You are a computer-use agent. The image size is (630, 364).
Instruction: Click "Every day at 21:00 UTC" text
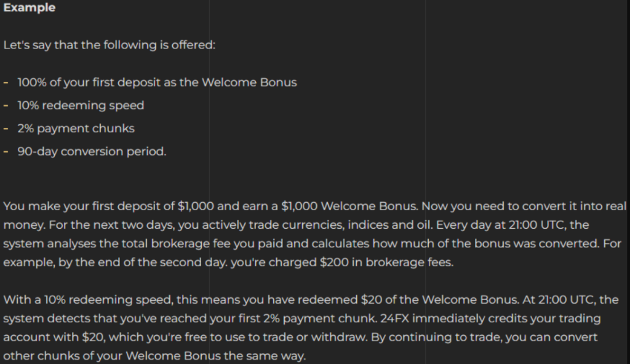(x=513, y=225)
